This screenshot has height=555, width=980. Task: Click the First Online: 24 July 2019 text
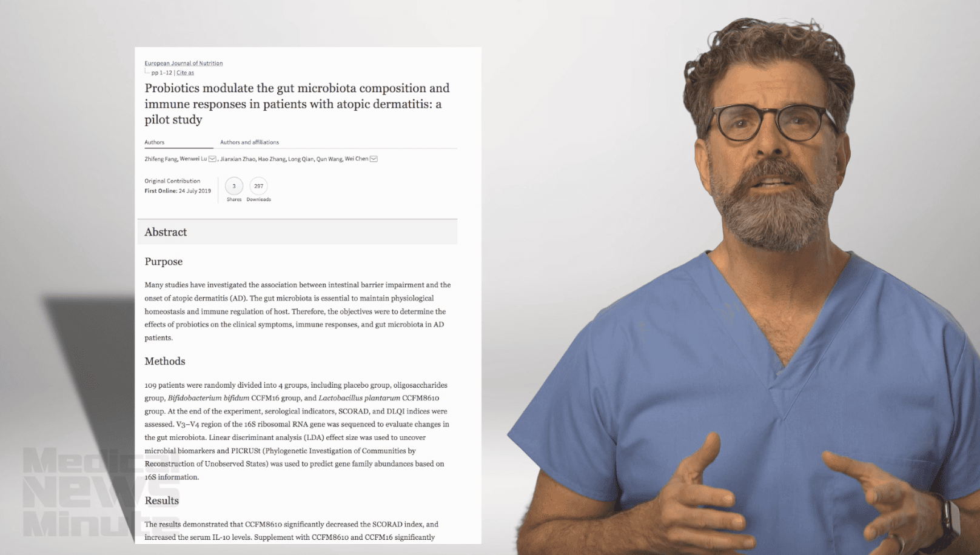point(178,191)
